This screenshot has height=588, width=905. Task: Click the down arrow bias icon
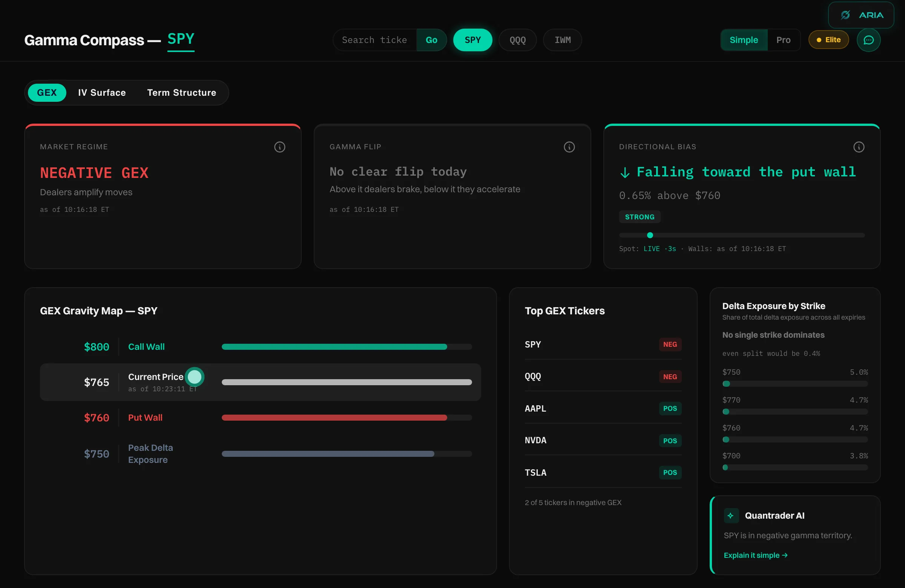[625, 173]
